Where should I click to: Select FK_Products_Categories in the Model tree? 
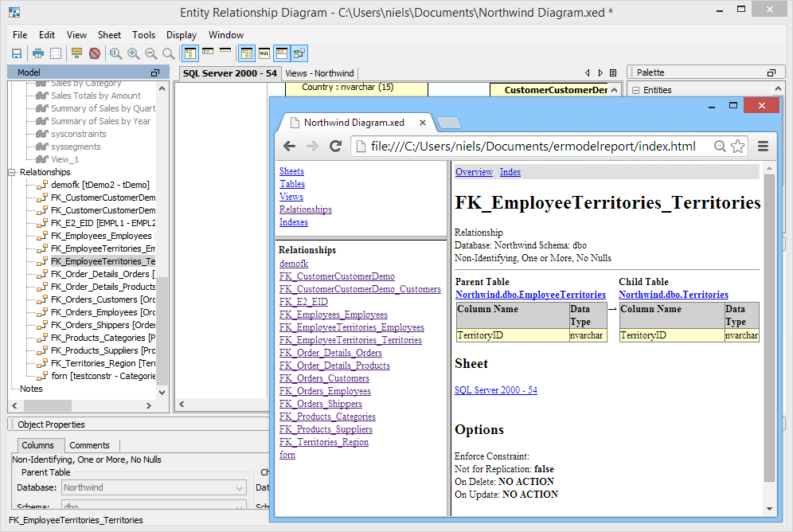tap(103, 338)
